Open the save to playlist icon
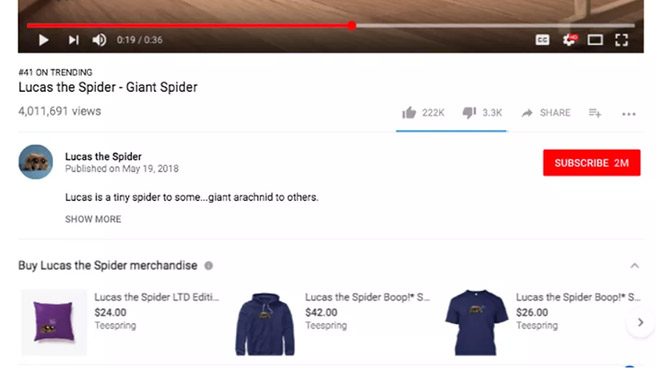Screen dimensions: 660x371 click(x=595, y=113)
